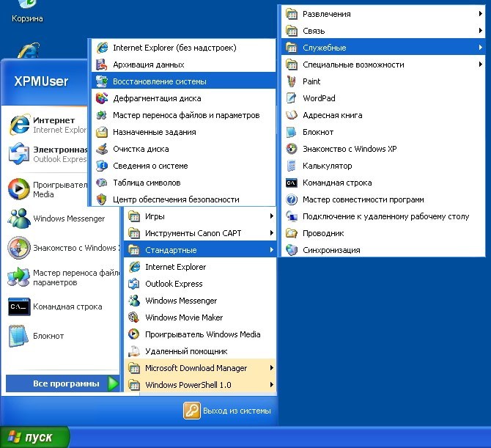Click the Центр обеспечения безопасности shield icon
491x448 pixels.
[x=102, y=199]
